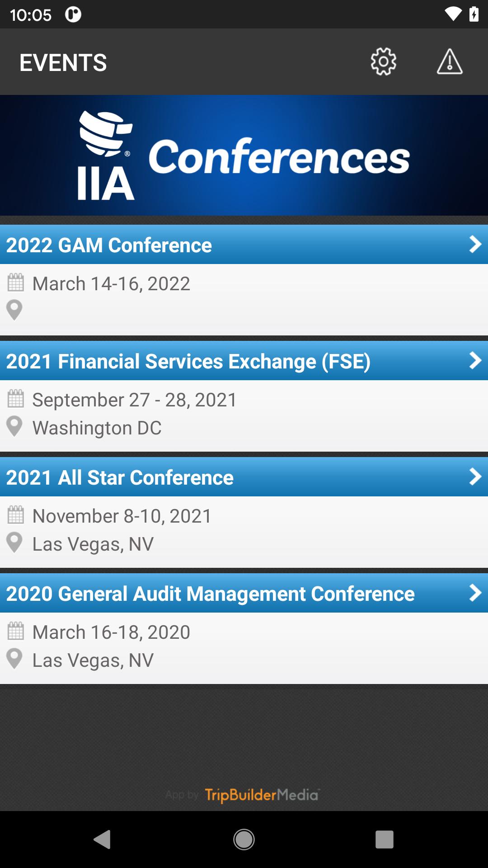Select 2021 Financial Services Exchange (FSE) title

[188, 361]
